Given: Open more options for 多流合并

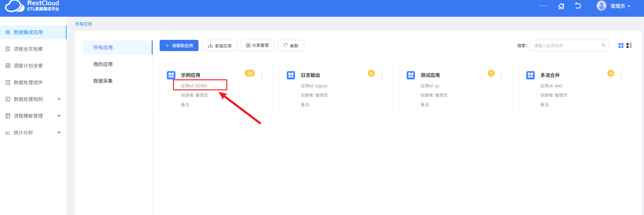Looking at the screenshot, I should 621,75.
